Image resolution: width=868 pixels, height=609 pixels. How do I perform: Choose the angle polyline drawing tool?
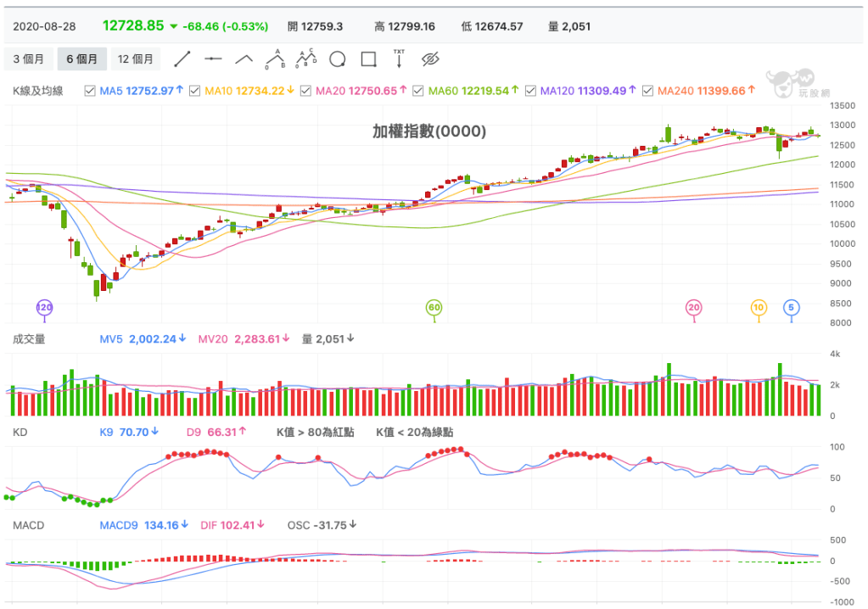[x=244, y=59]
